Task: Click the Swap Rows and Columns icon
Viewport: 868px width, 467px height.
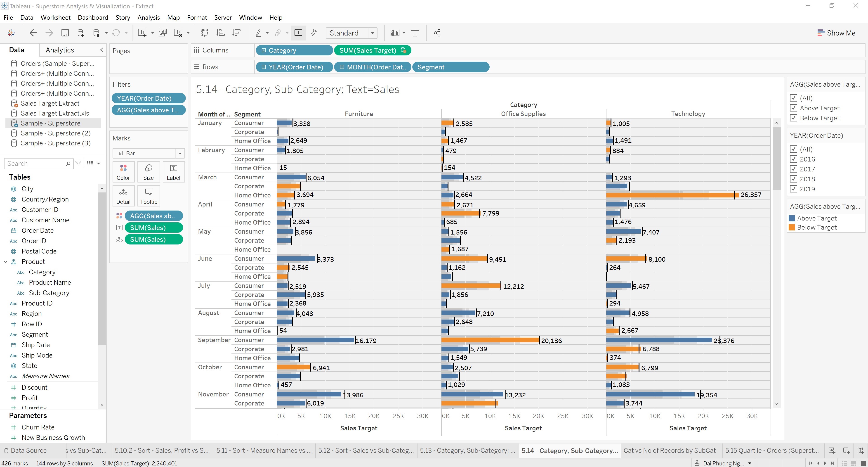Action: pyautogui.click(x=205, y=33)
